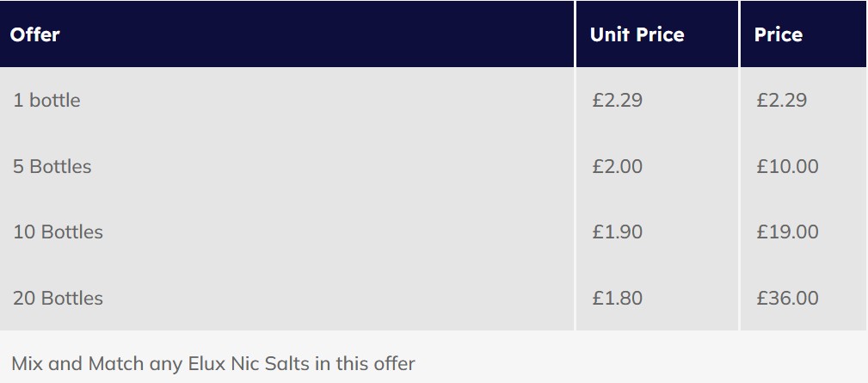Select the 20 Bottles offer row
868x383 pixels.
pos(433,298)
